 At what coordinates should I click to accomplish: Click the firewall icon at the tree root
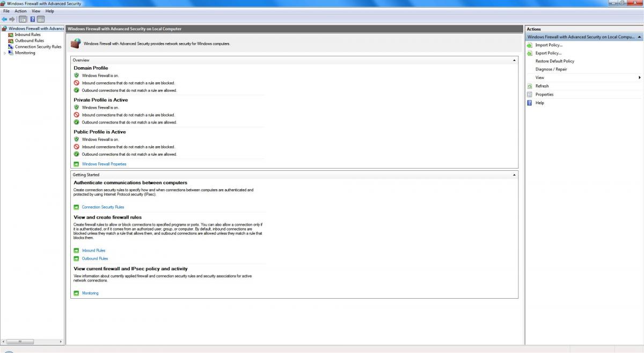click(x=5, y=28)
